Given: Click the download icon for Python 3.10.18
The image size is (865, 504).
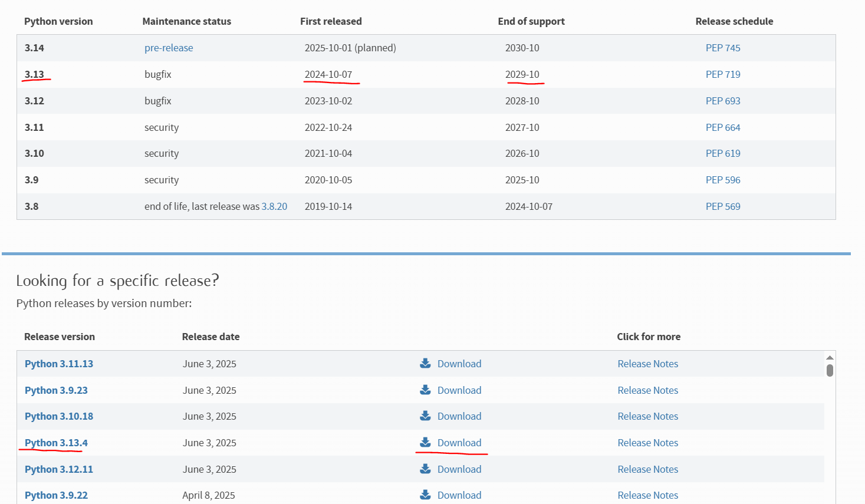Looking at the screenshot, I should tap(425, 416).
